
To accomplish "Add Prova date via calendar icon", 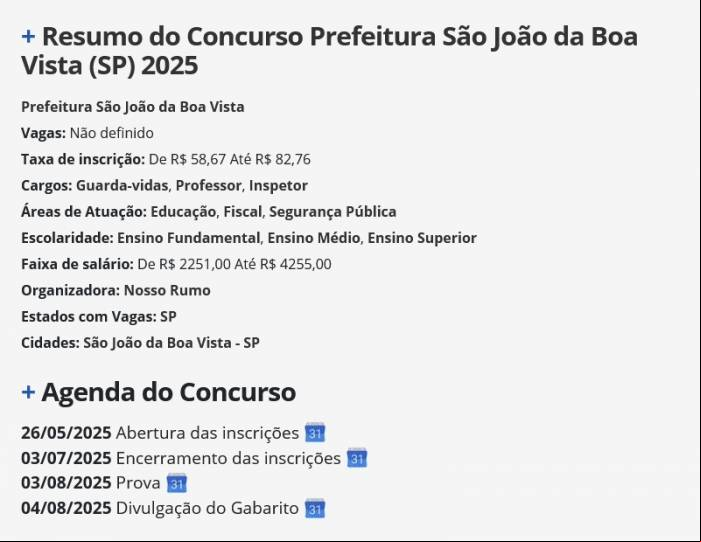I will (x=177, y=483).
